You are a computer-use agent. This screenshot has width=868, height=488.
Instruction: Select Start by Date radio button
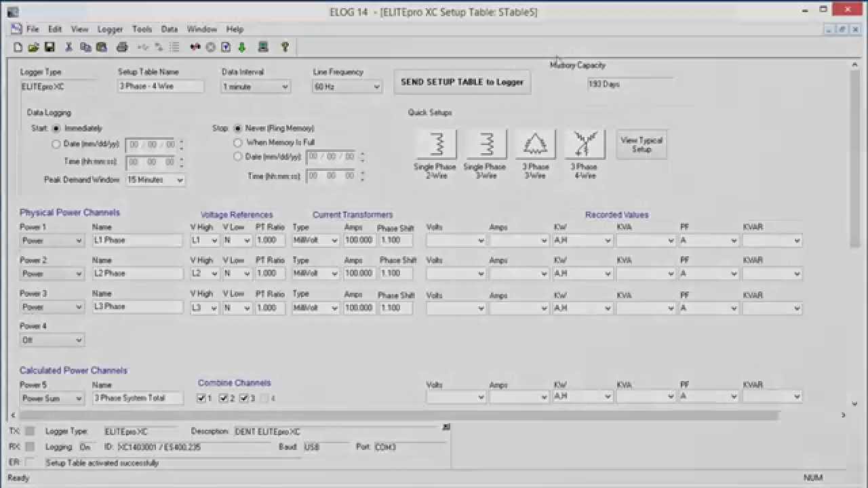coord(56,144)
